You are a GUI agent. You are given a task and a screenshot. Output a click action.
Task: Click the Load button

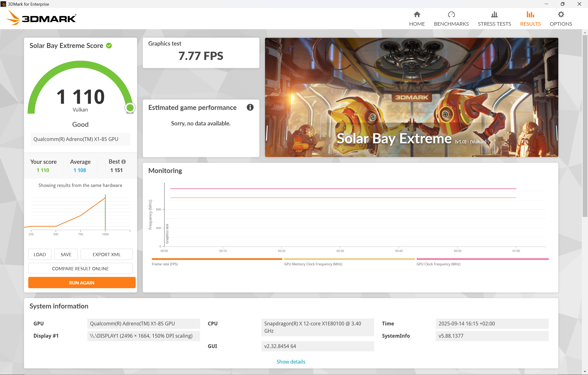coord(40,254)
